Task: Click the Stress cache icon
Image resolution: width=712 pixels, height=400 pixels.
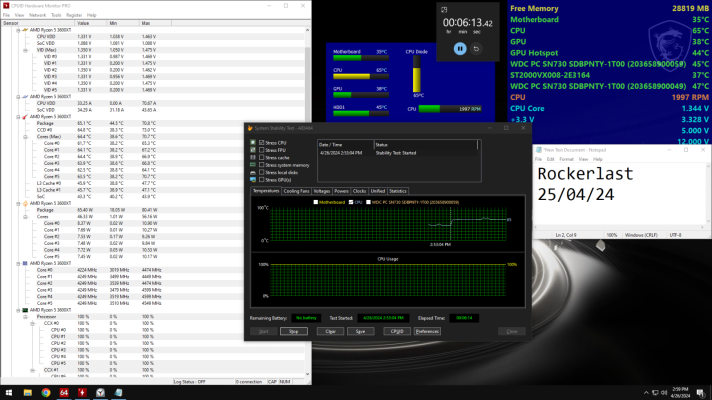Action: pos(253,158)
